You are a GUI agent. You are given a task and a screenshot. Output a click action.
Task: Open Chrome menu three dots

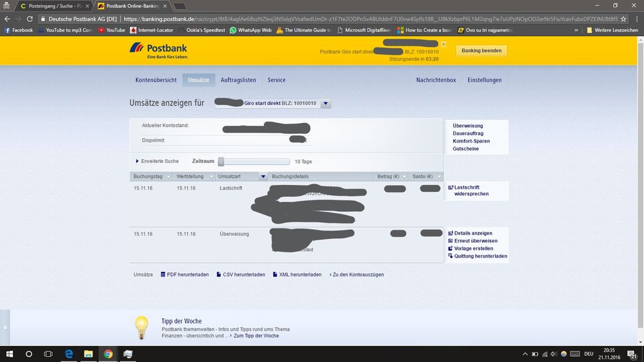[637, 19]
